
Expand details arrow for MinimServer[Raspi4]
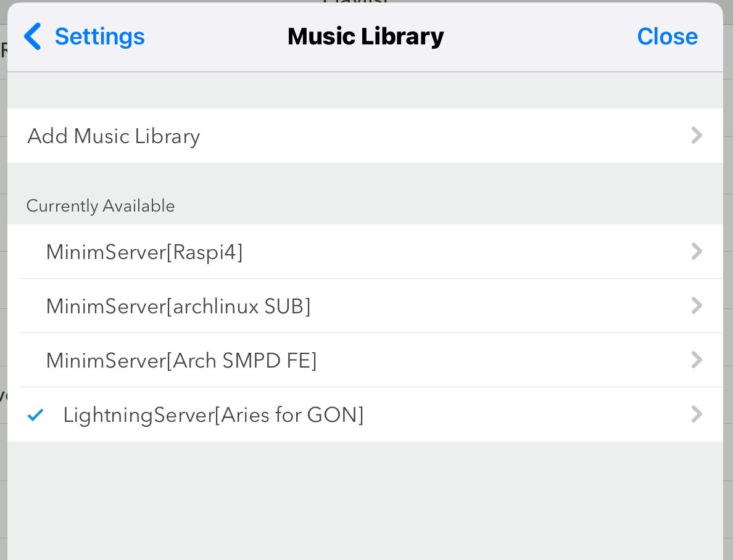pyautogui.click(x=697, y=252)
